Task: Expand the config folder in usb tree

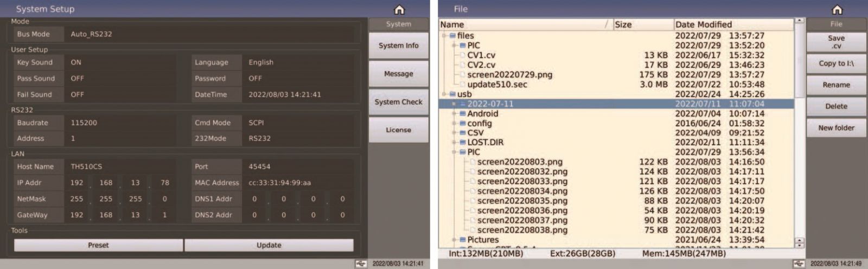Action: pos(454,124)
